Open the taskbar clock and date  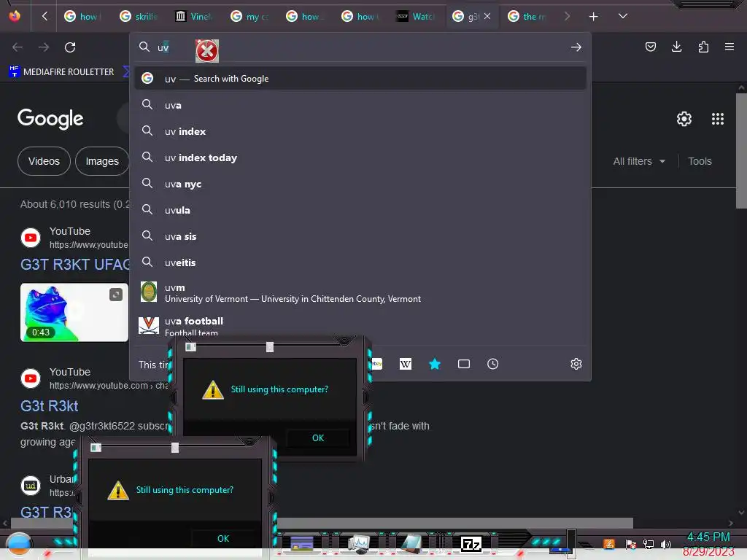coord(708,544)
